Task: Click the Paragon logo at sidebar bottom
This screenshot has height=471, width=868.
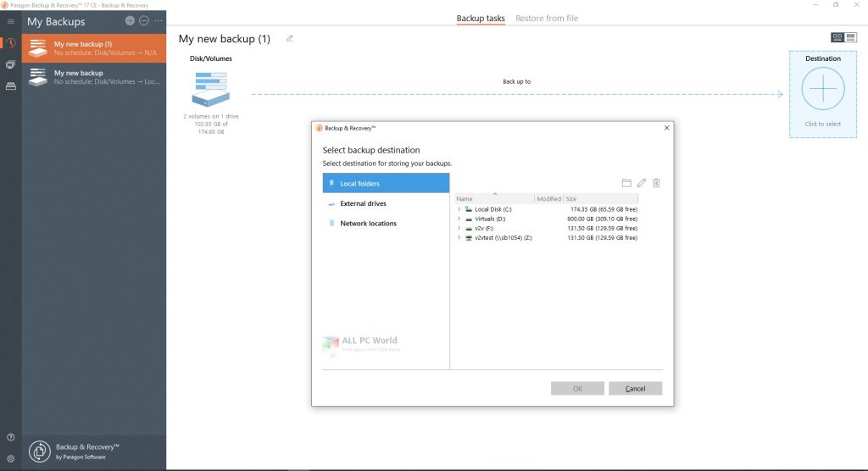Action: 40,452
